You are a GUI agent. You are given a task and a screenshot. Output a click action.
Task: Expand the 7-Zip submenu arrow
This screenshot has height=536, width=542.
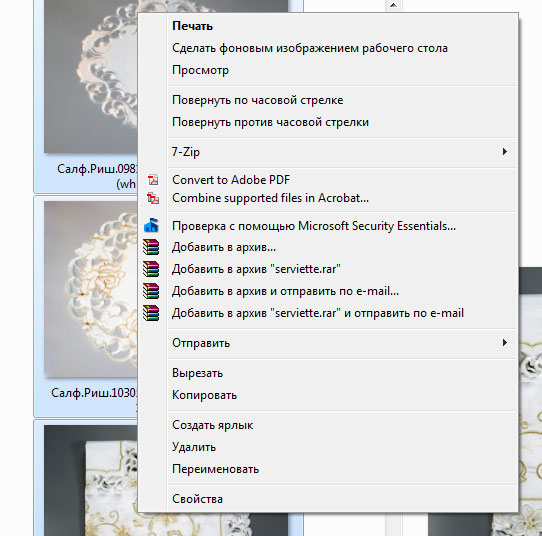point(505,152)
